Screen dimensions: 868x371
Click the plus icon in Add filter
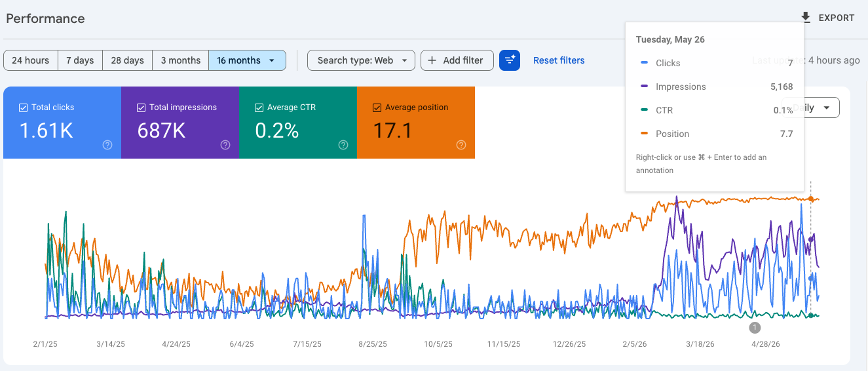(x=432, y=60)
